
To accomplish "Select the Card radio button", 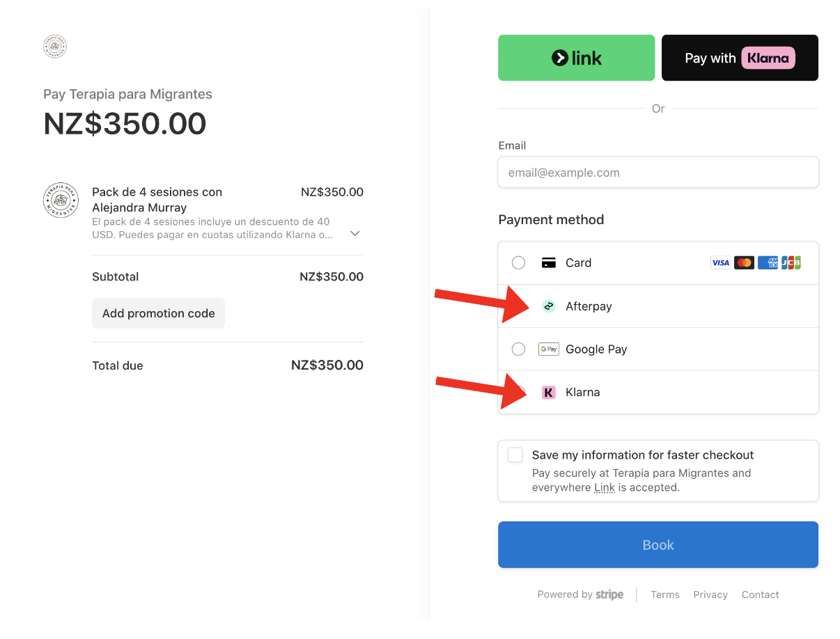I will tap(518, 263).
